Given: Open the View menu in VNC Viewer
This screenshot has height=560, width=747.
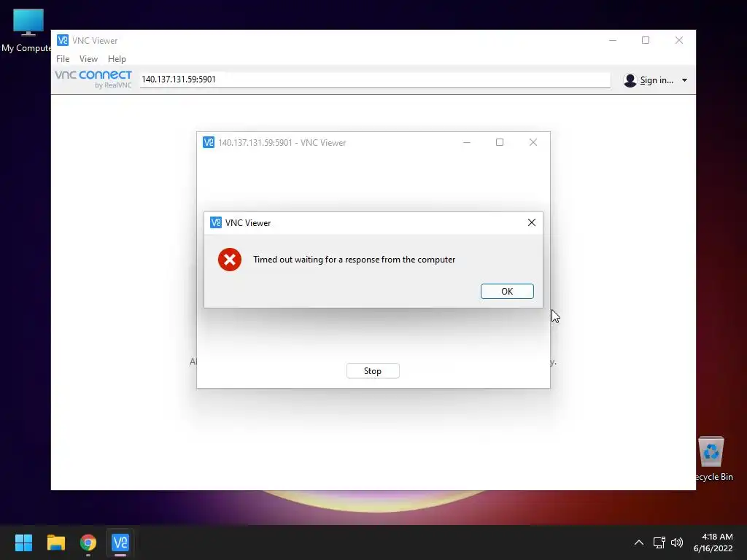Looking at the screenshot, I should [88, 58].
